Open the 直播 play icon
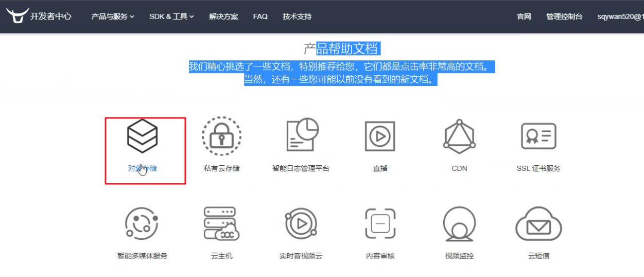The image size is (644, 277). (380, 136)
